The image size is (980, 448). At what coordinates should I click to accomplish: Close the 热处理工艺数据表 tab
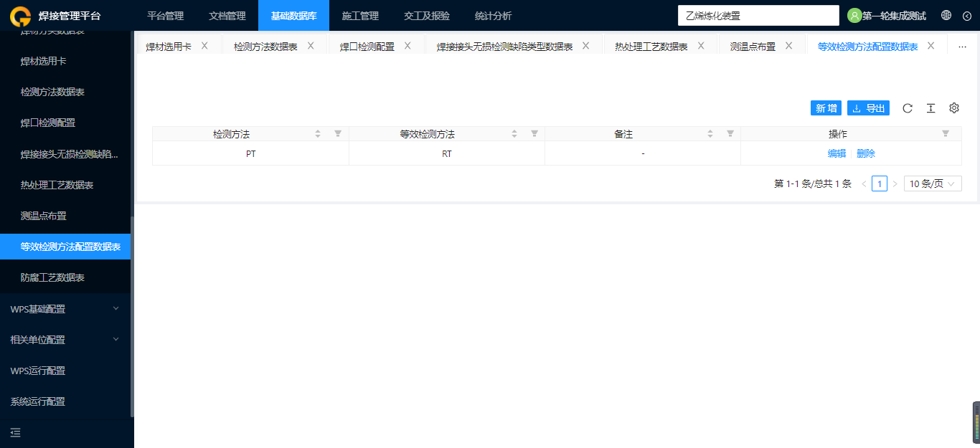(x=701, y=46)
